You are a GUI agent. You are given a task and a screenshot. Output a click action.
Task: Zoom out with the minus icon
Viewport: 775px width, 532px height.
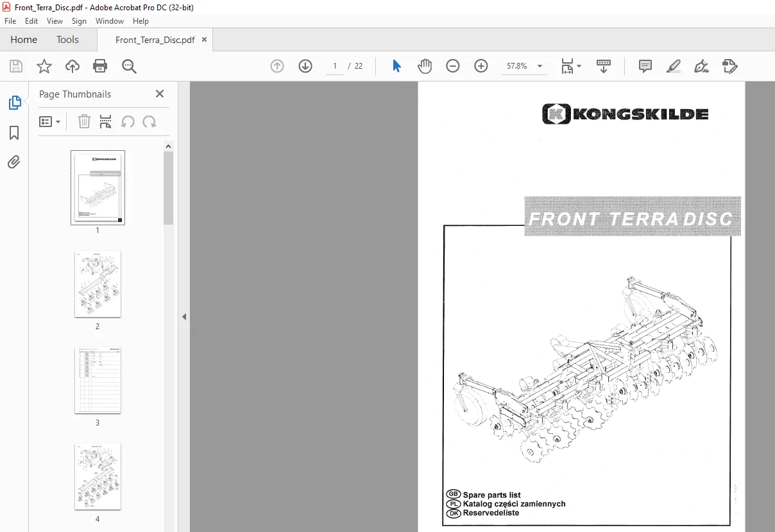[x=453, y=66]
